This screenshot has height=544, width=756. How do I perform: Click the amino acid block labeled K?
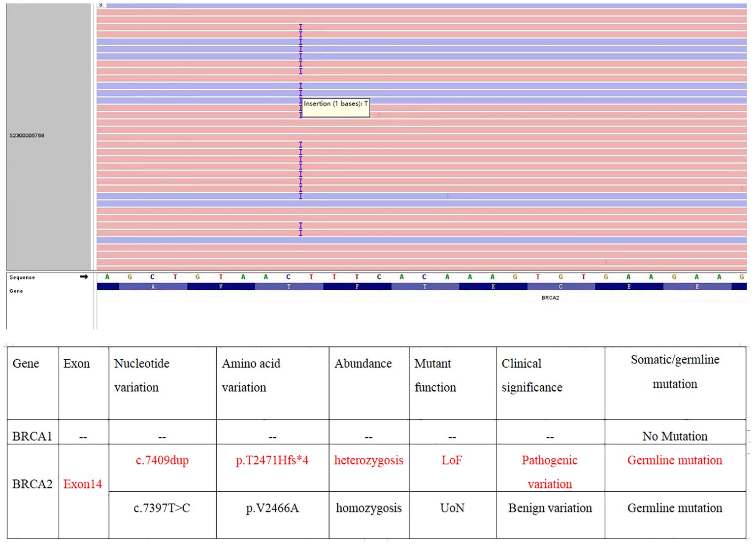(493, 287)
